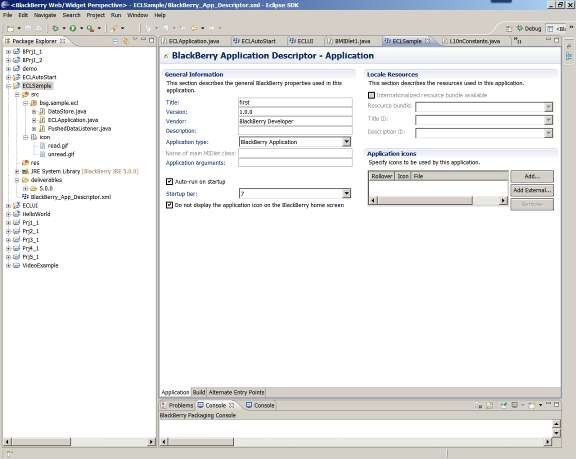Click the Description input field
576x459 pixels.
tap(295, 131)
